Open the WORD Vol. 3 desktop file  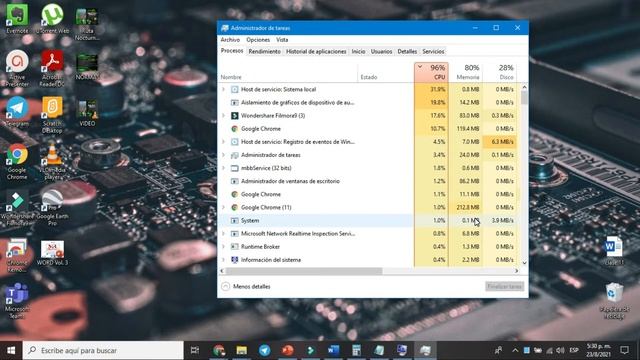click(x=52, y=252)
